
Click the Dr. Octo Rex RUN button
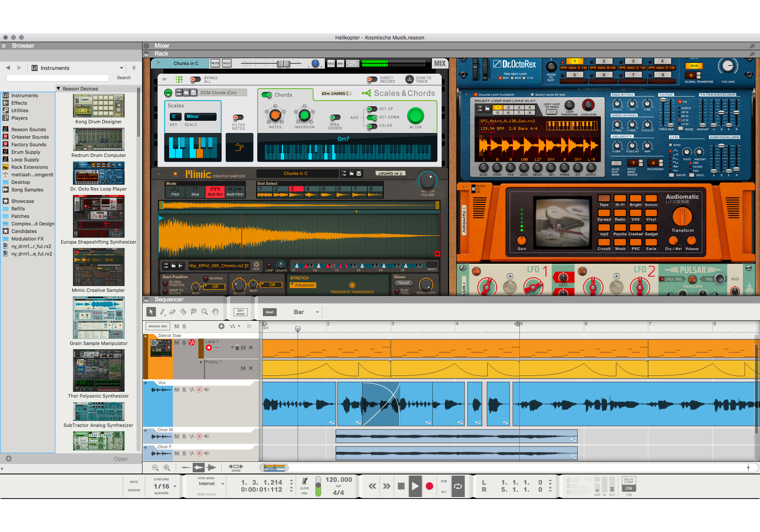(x=694, y=66)
